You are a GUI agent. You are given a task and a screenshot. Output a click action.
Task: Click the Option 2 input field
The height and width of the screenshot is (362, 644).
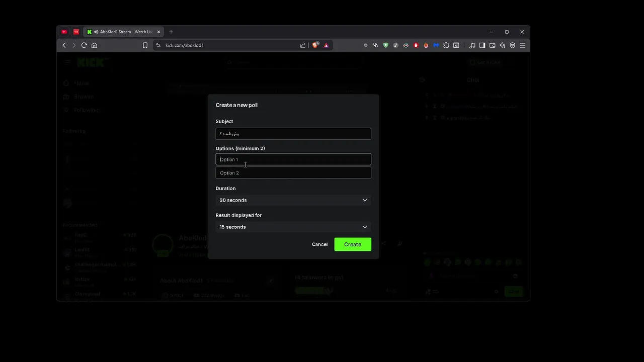click(x=293, y=173)
